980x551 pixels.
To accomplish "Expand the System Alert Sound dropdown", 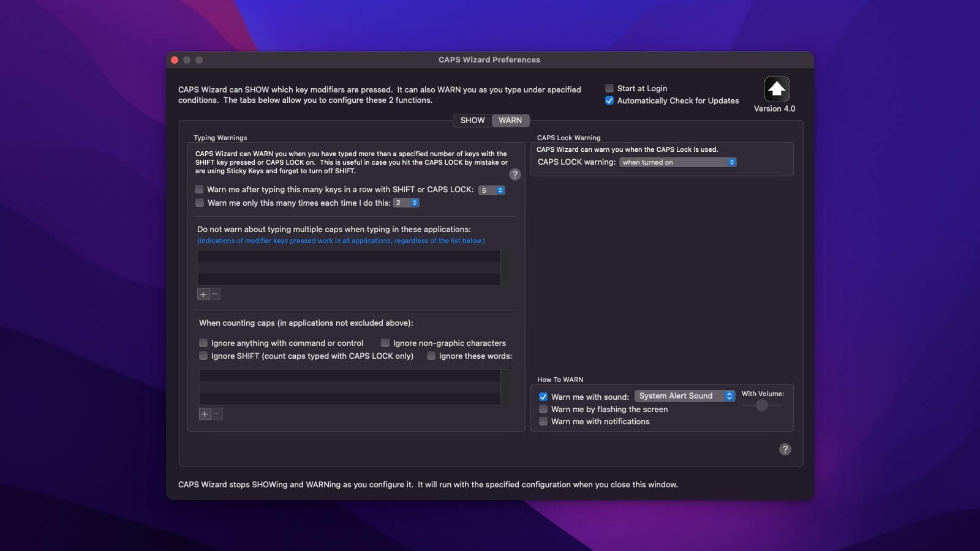I will pos(684,396).
